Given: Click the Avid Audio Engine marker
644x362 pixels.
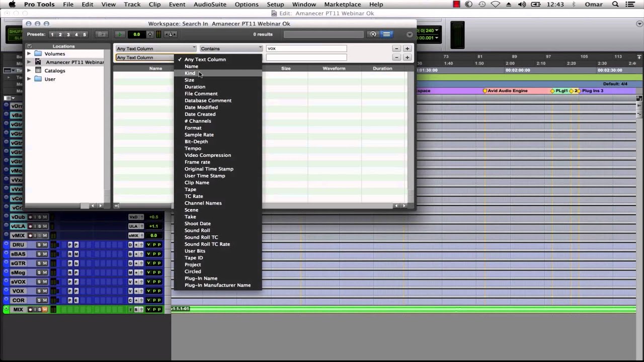Looking at the screenshot, I should point(505,91).
